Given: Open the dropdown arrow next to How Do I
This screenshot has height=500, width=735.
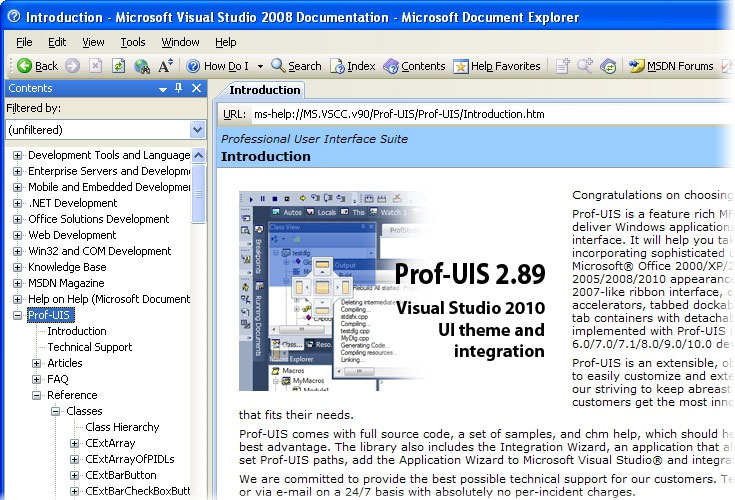Looking at the screenshot, I should [260, 67].
